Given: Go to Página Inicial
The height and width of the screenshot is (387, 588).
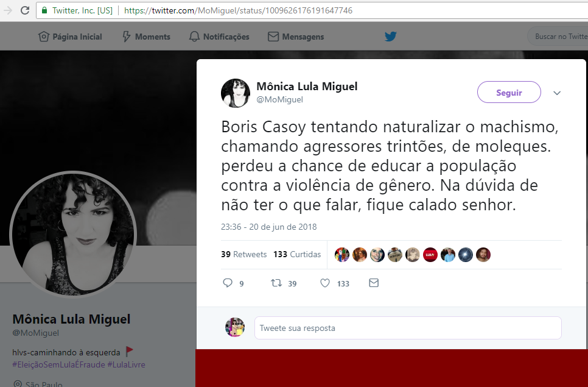Looking at the screenshot, I should (x=70, y=37).
